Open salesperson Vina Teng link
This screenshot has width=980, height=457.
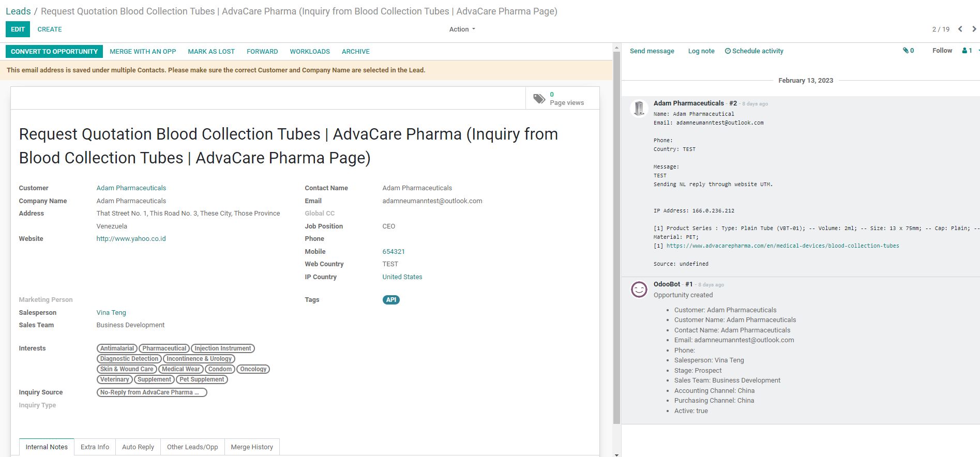click(x=111, y=313)
